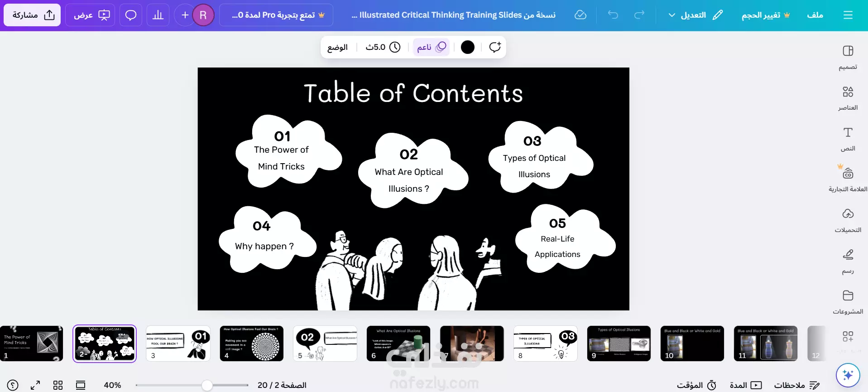Viewport: 868px width, 392px height.
Task: Switch to grid view icon
Action: click(x=58, y=385)
